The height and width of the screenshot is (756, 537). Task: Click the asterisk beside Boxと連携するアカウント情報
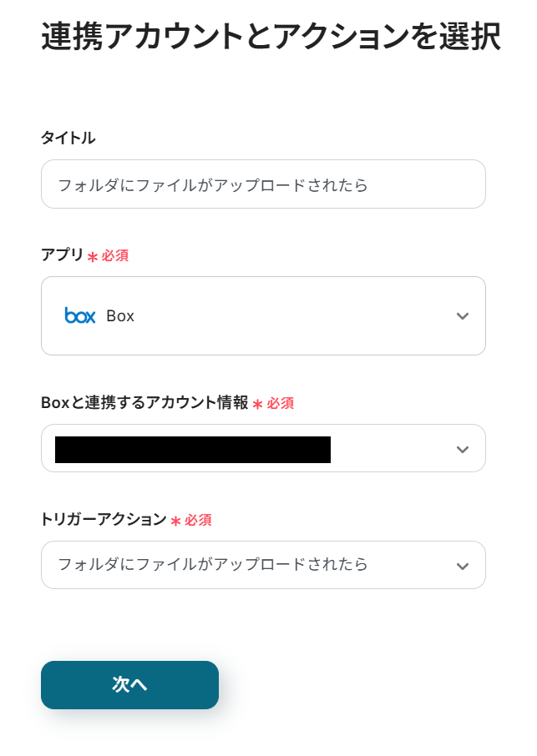click(257, 404)
